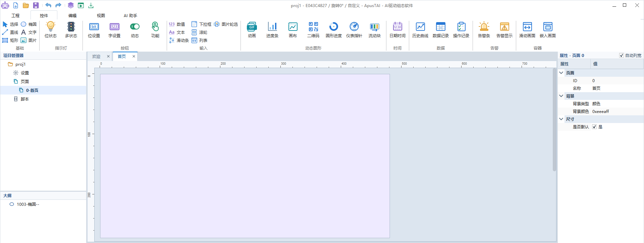Insert a 日期时间 date time widget

pyautogui.click(x=397, y=30)
